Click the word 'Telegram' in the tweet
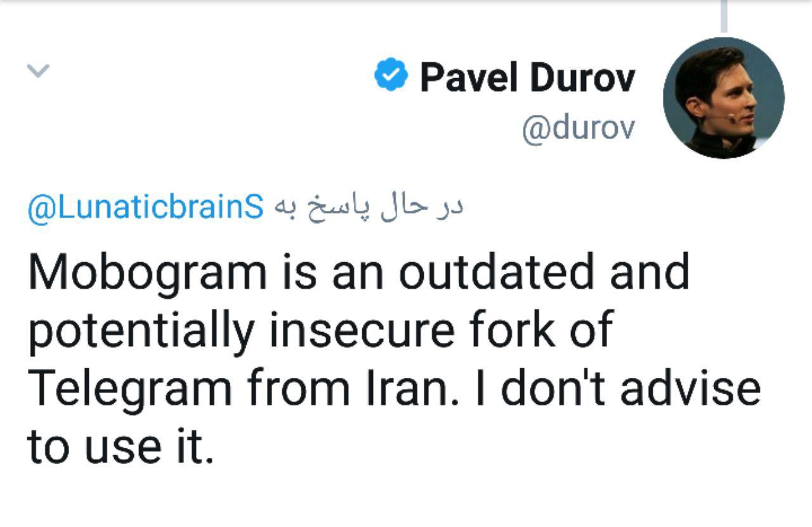The width and height of the screenshot is (812, 527). (129, 389)
